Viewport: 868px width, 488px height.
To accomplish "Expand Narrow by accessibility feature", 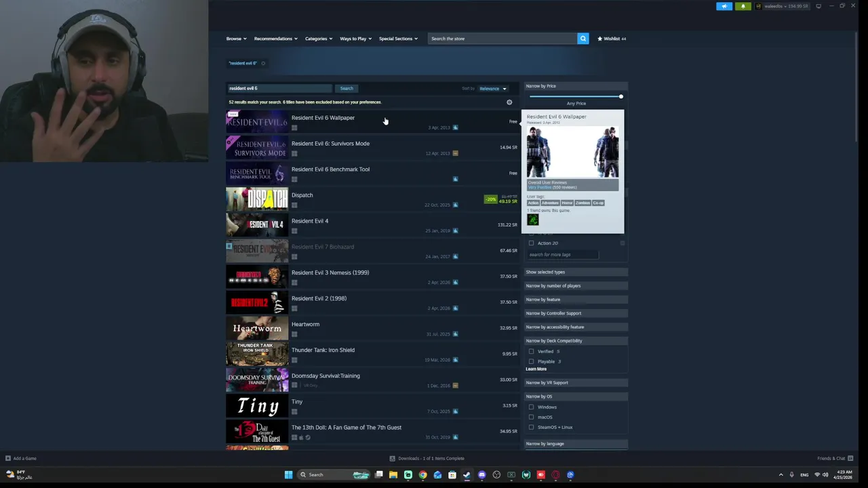I will coord(575,327).
